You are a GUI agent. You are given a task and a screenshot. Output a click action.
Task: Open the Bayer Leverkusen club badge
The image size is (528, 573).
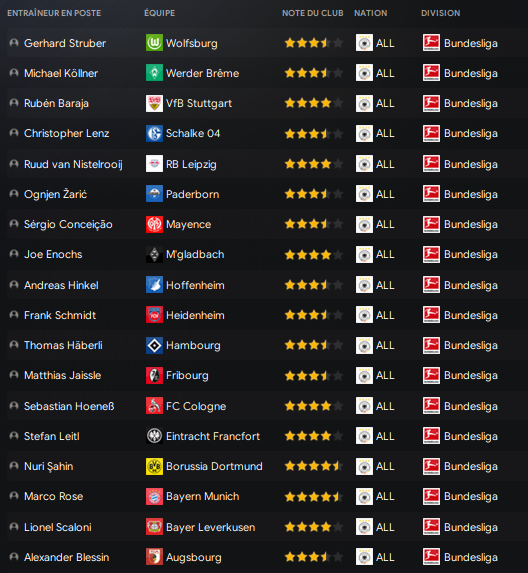click(154, 527)
